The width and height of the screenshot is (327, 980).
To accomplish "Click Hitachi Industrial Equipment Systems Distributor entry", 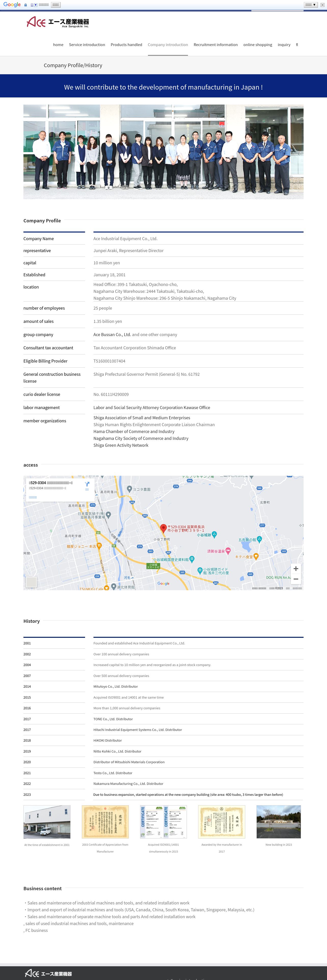I will pyautogui.click(x=138, y=730).
